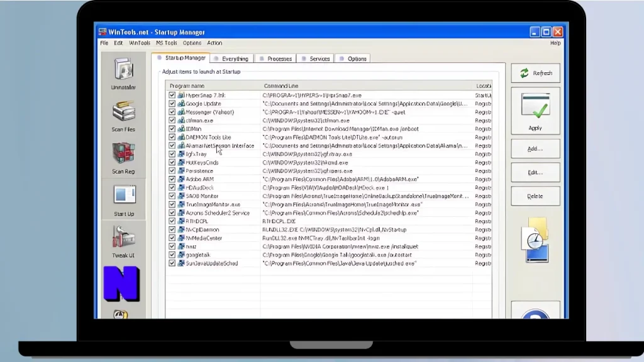Select the TrueImageMonitor.exe row
Screen dimensions: 644x362
(328, 204)
